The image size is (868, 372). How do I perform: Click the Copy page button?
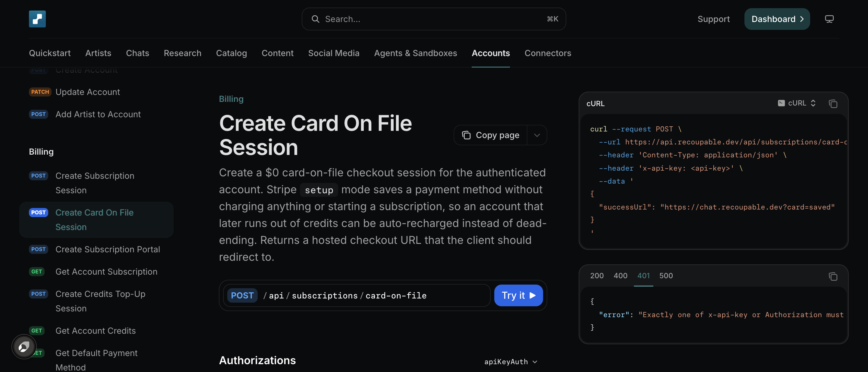coord(491,135)
